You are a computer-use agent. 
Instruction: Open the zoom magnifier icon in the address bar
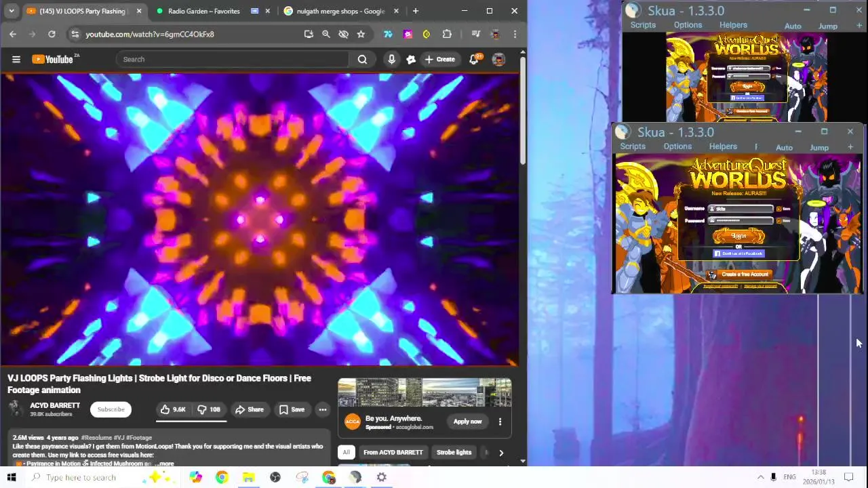[x=325, y=34]
